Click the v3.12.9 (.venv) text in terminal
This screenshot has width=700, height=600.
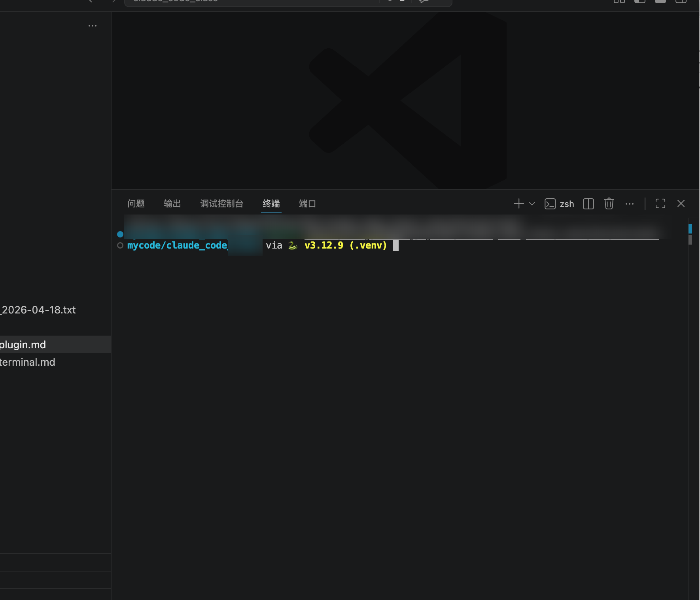click(x=346, y=245)
